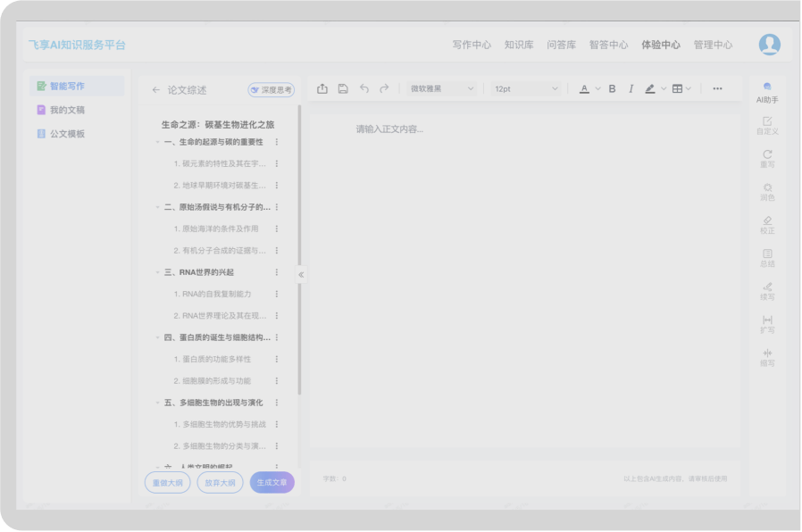Click the 重做大纲 button
This screenshot has height=532, width=802.
click(x=167, y=483)
